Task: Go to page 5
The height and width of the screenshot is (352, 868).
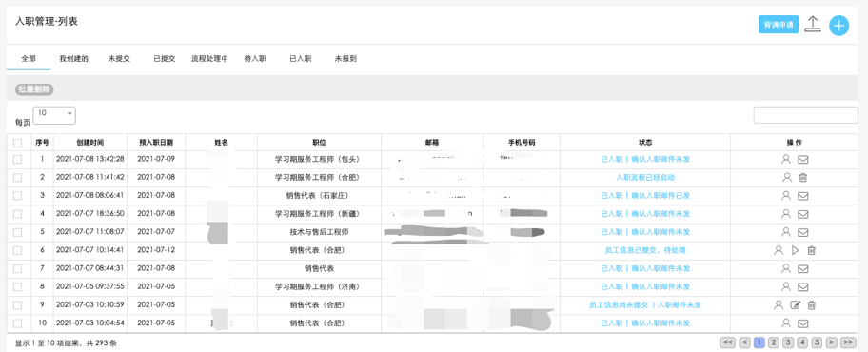Action: tap(817, 342)
